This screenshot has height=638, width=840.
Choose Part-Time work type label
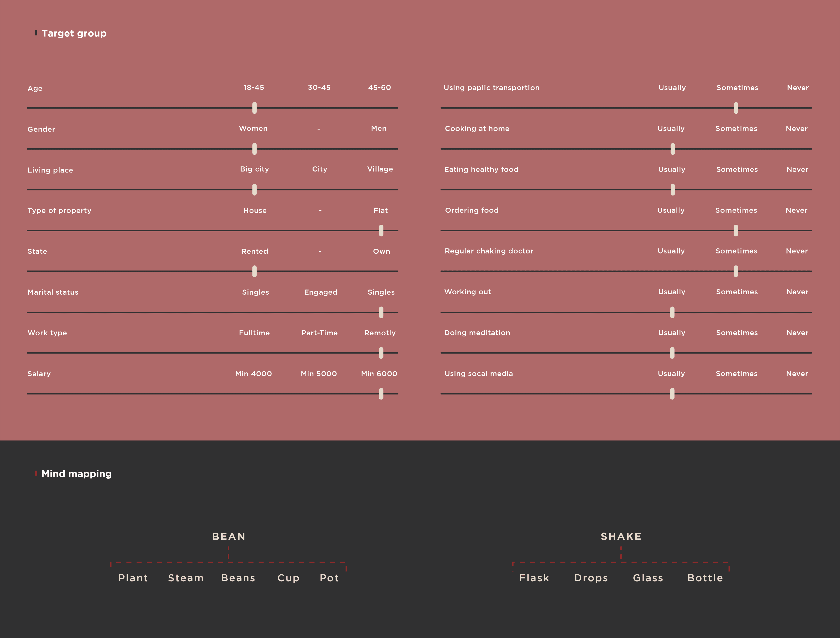click(319, 333)
